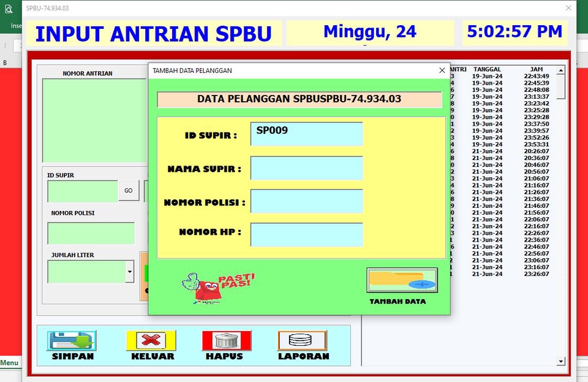Click the Menu label at bottom left
The width and height of the screenshot is (588, 382).
[9, 362]
